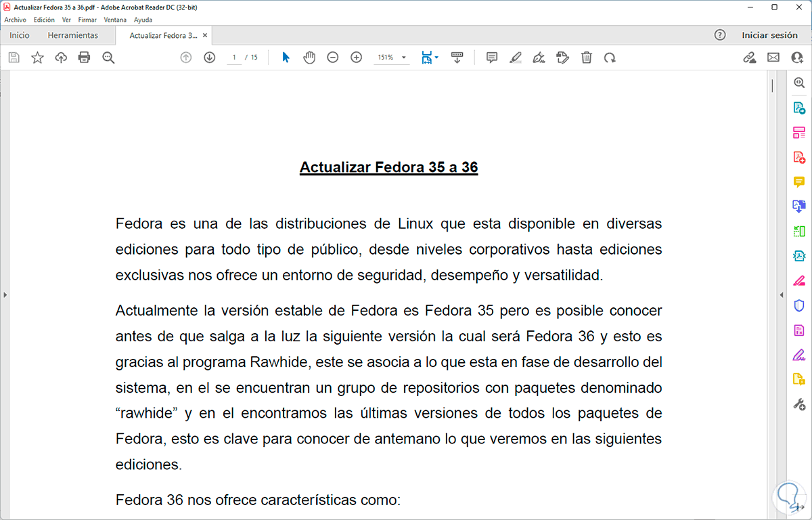Delete page trash can icon
The width and height of the screenshot is (812, 520).
(587, 58)
